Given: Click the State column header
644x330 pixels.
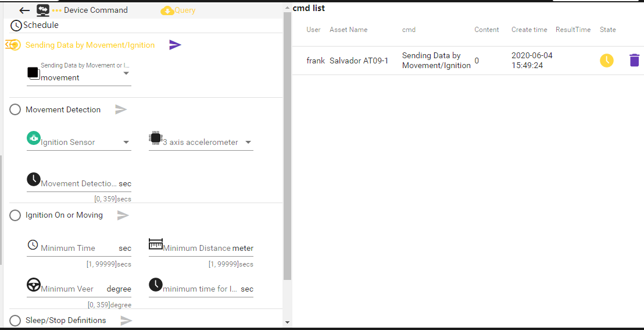Looking at the screenshot, I should click(x=608, y=30).
